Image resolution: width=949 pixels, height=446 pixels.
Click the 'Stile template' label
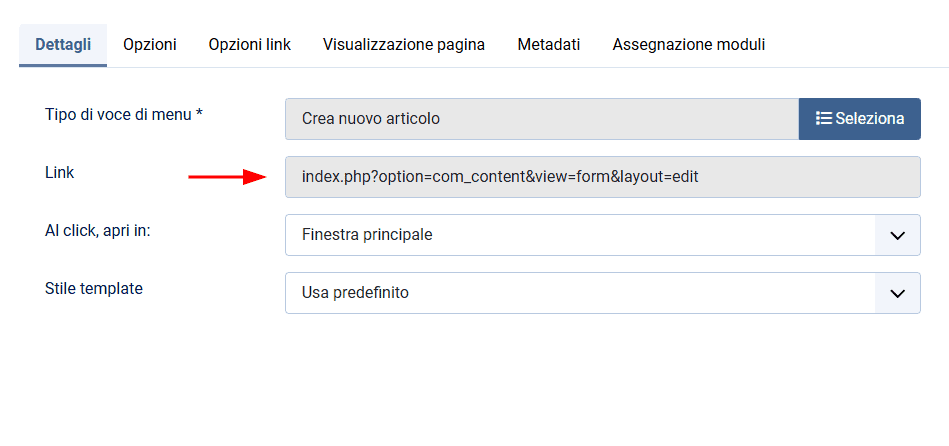point(94,288)
